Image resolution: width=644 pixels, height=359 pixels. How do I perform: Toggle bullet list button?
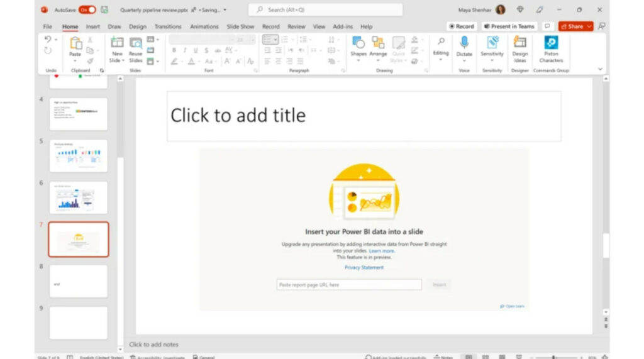[x=268, y=40]
